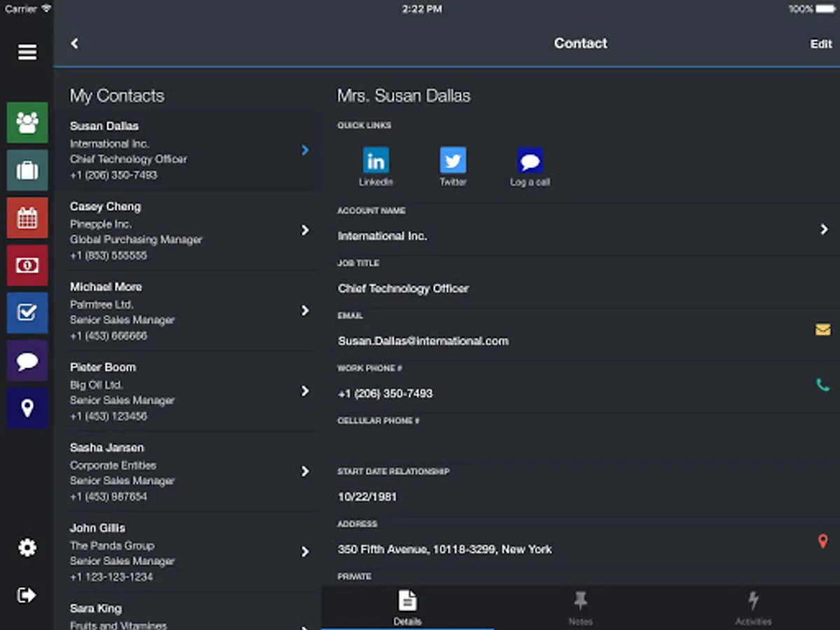Viewport: 840px width, 630px height.
Task: Expand Sasha Jansen contact chevron
Action: pos(305,471)
